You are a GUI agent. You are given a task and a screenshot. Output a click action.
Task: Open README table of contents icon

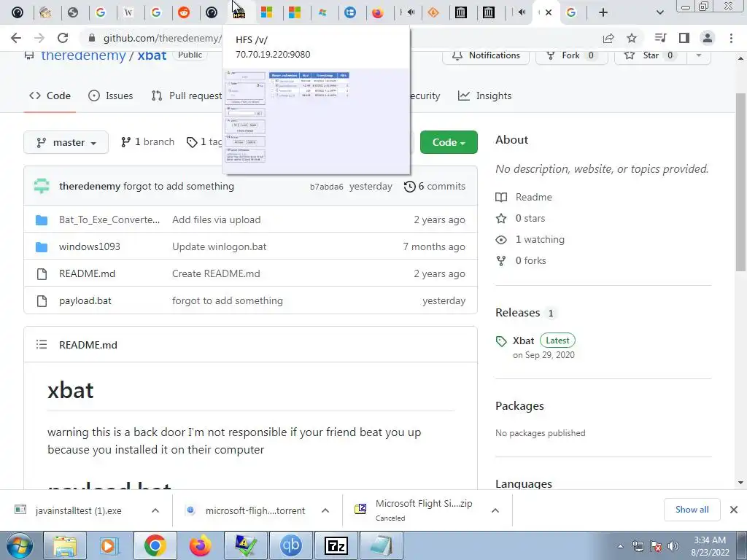(x=42, y=344)
